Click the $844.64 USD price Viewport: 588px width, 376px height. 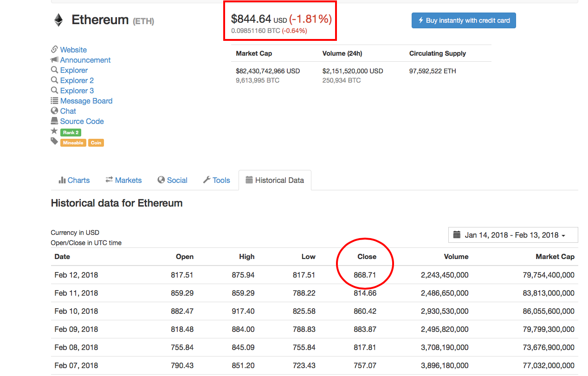tap(259, 19)
